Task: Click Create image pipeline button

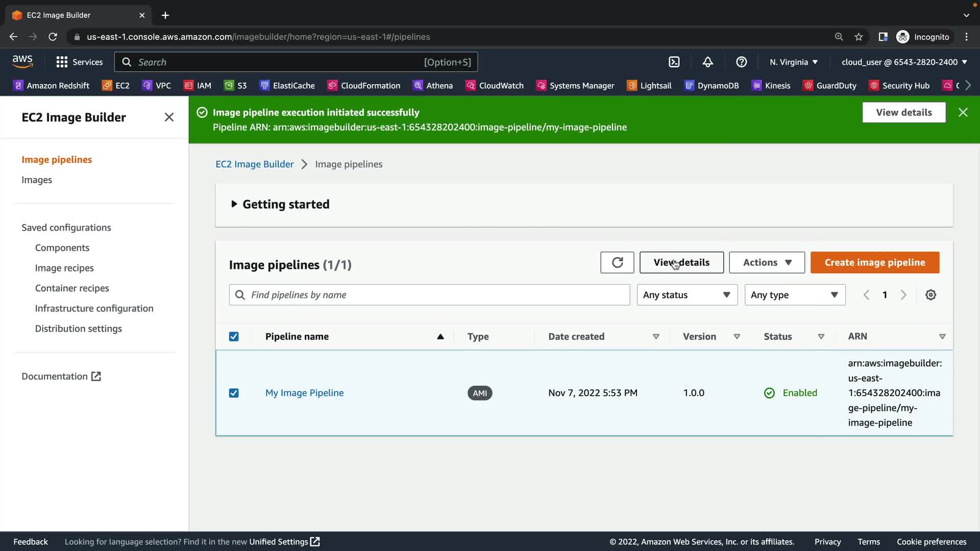Action: click(874, 262)
